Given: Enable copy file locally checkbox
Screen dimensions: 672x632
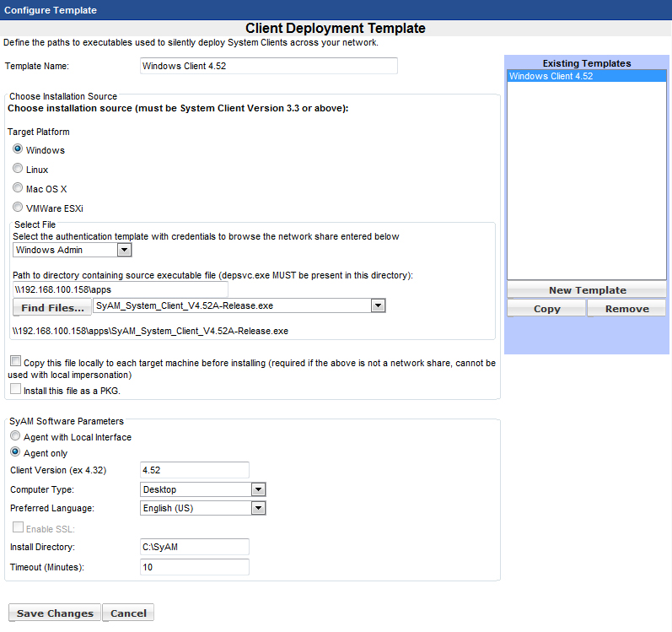Looking at the screenshot, I should pos(15,361).
